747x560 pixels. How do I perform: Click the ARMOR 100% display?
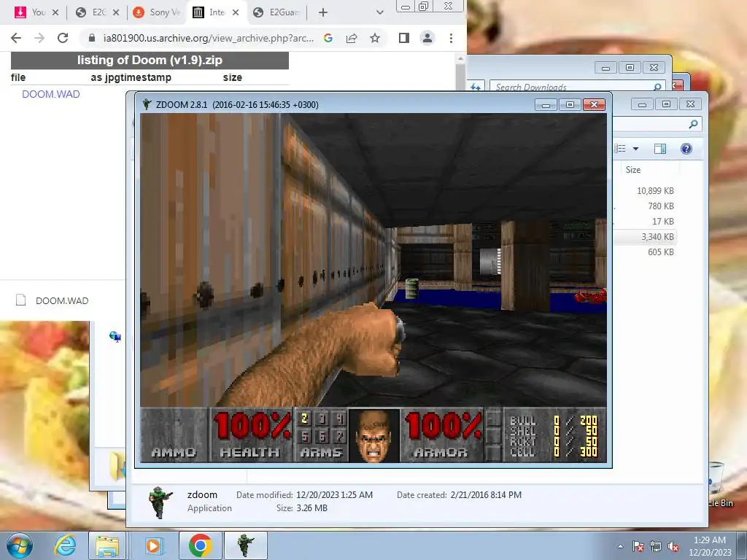pos(442,435)
